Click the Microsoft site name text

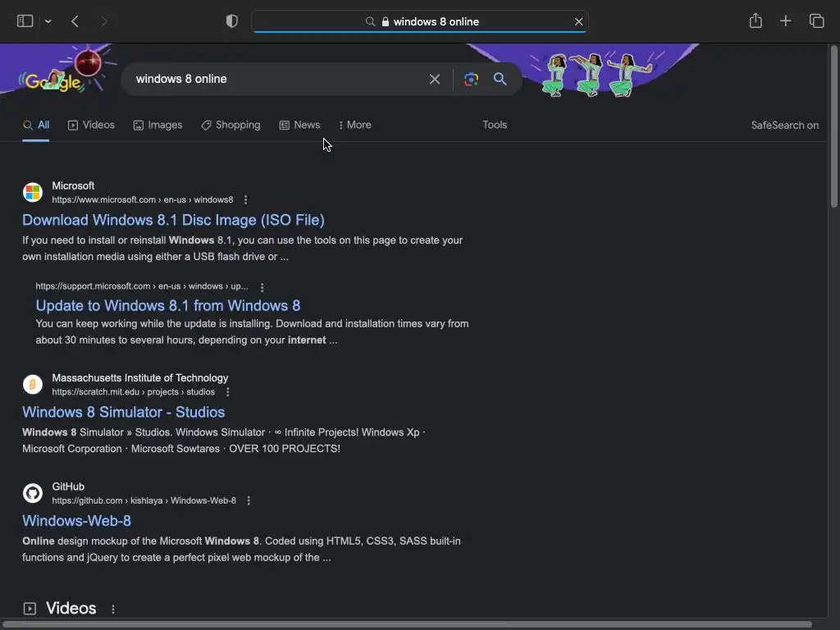tap(73, 186)
